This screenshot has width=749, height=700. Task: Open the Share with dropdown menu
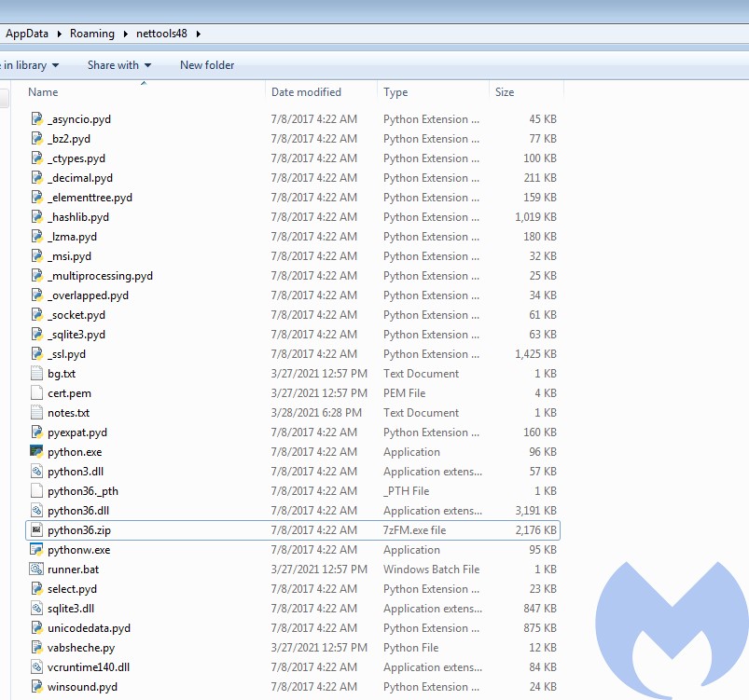pos(119,65)
